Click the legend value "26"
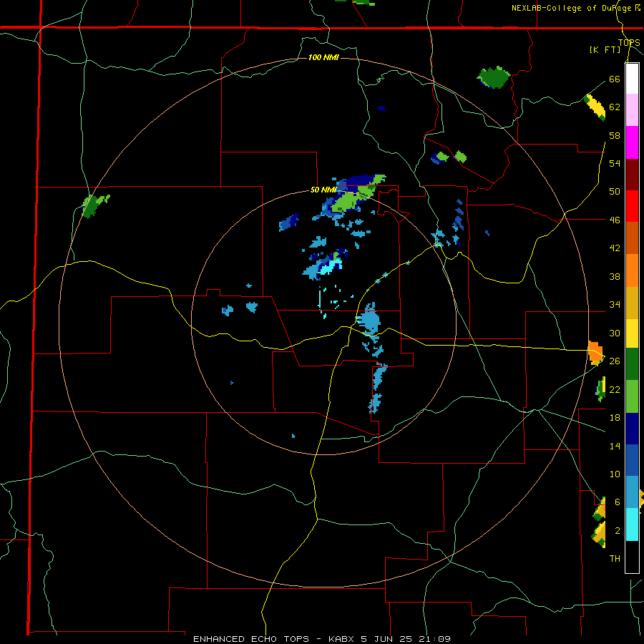The width and height of the screenshot is (644, 644). (x=615, y=361)
